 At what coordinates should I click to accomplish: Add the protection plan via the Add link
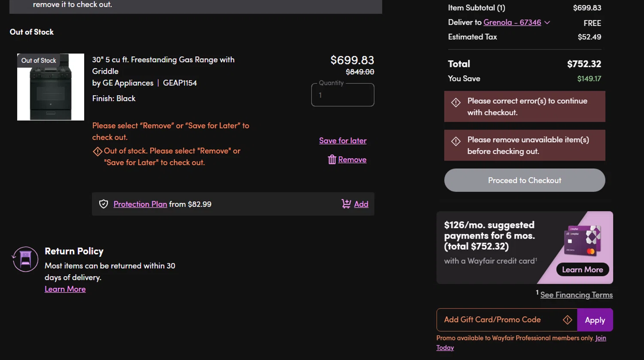(361, 204)
